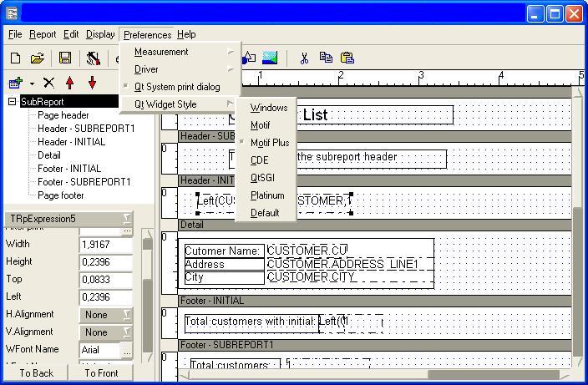The width and height of the screenshot is (588, 385).
Task: Click the To Front button
Action: pos(101,373)
